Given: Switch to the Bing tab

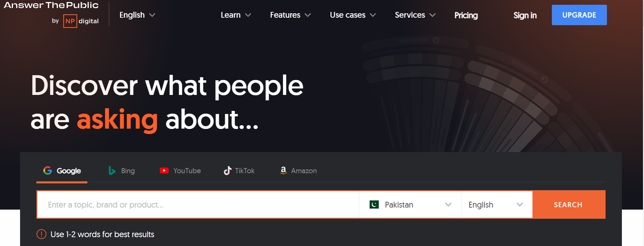Looking at the screenshot, I should (121, 171).
